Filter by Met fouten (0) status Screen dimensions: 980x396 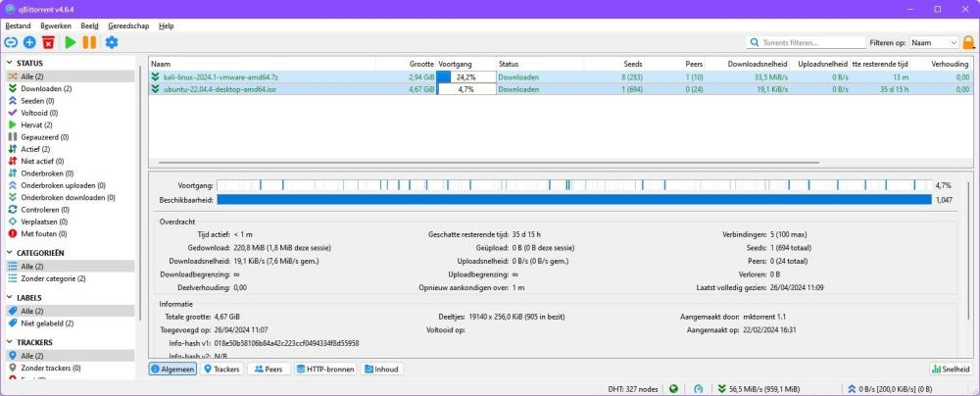click(70, 234)
